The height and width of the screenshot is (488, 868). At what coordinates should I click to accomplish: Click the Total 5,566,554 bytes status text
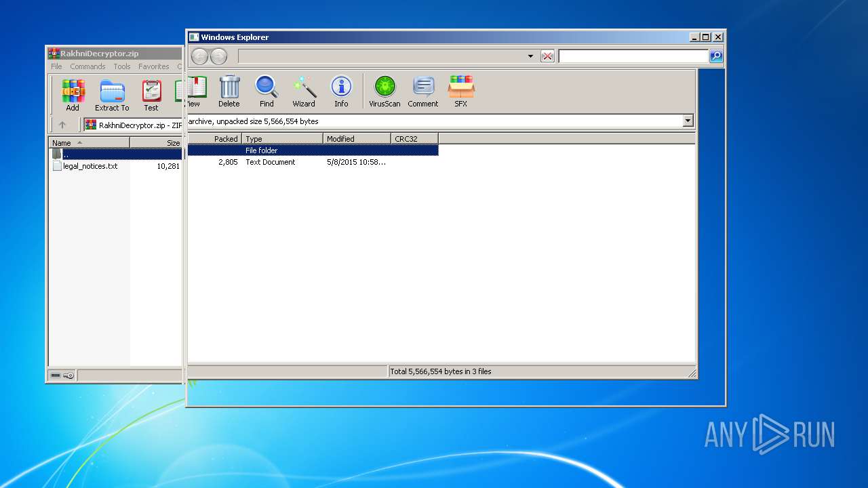point(441,371)
